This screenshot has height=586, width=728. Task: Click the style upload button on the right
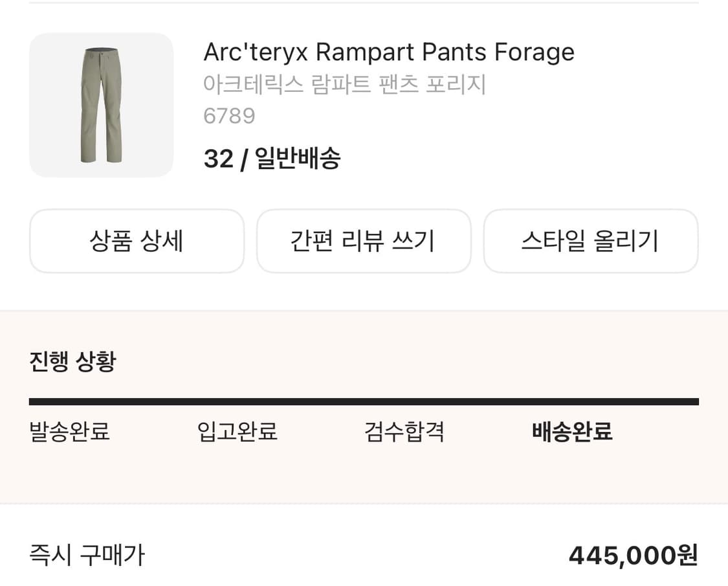[591, 241]
